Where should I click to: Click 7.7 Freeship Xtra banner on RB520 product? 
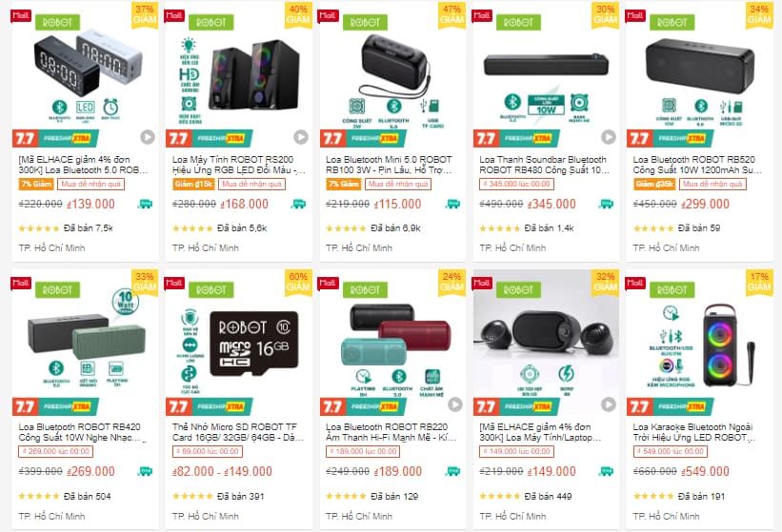coord(670,139)
